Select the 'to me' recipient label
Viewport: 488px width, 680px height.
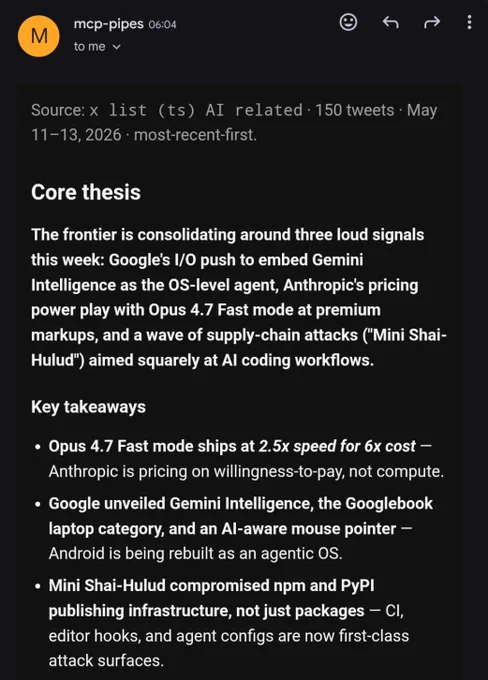pyautogui.click(x=89, y=46)
